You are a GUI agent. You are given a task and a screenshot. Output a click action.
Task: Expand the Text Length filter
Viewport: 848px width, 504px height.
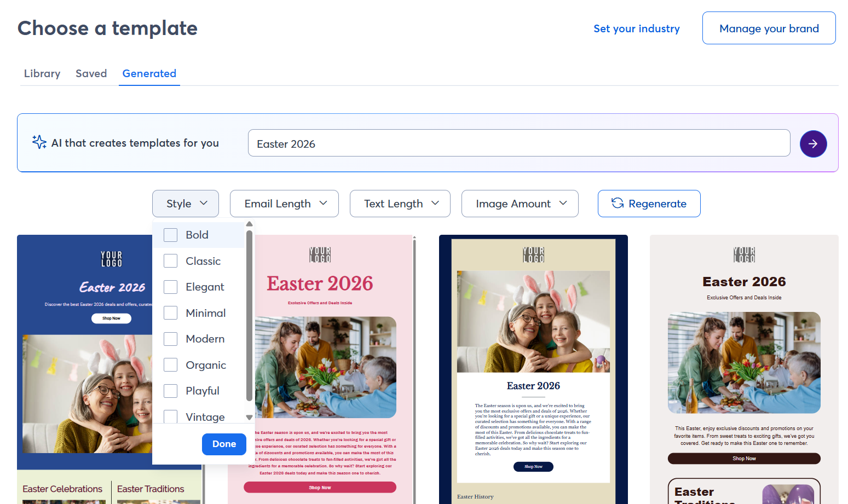click(400, 203)
